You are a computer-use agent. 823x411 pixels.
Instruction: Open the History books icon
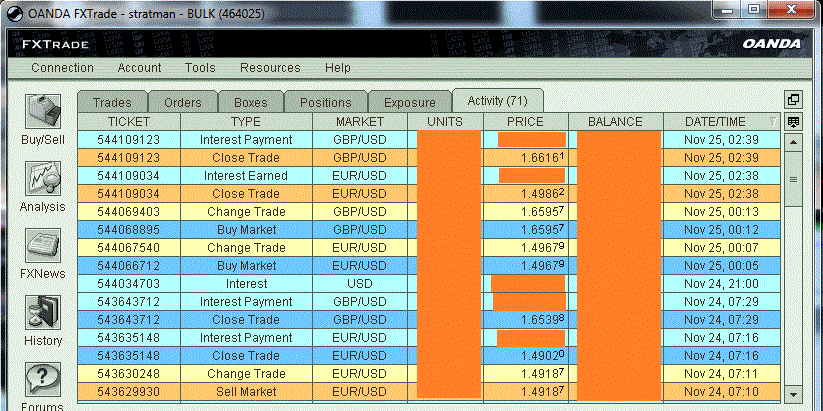tap(43, 313)
